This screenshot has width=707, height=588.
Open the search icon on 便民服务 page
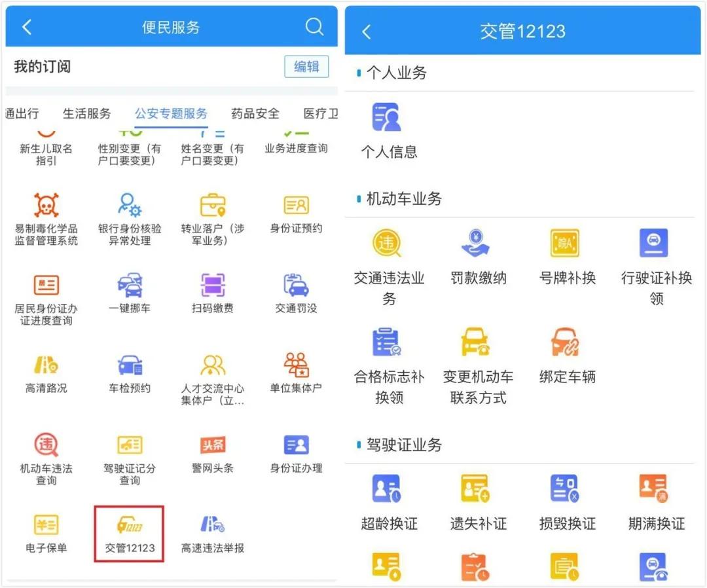point(314,27)
